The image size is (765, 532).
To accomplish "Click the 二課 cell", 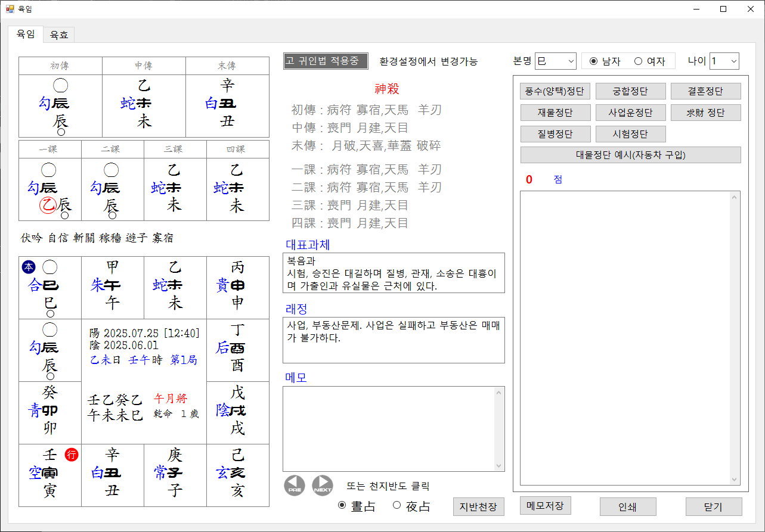I will [113, 189].
